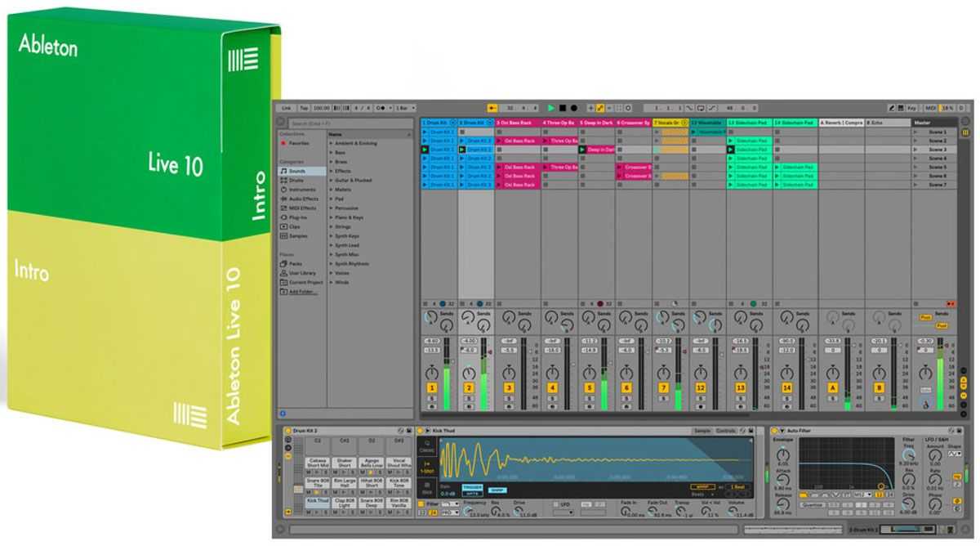Expand the Mallets sounds folder
Screen dimensions: 980x546
[x=331, y=190]
